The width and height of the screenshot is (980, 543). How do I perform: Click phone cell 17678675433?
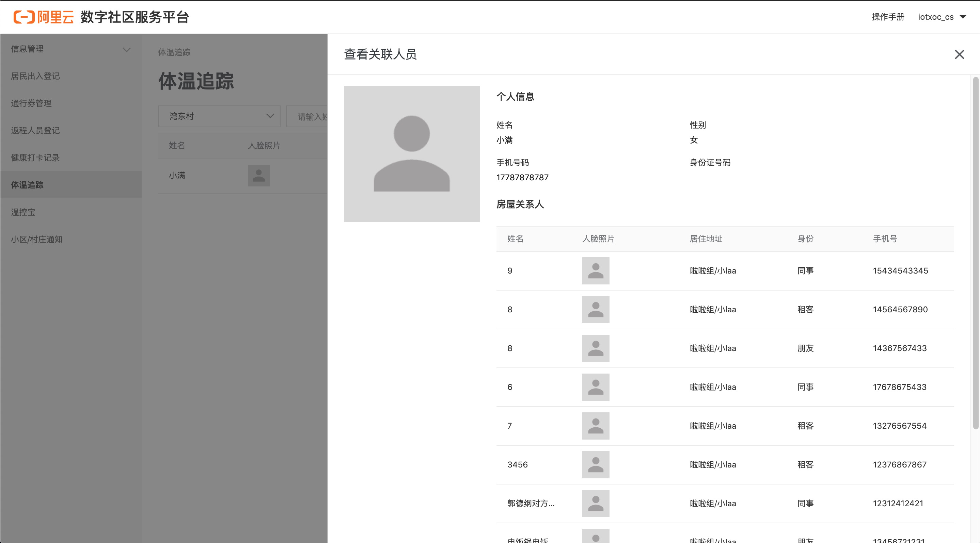pyautogui.click(x=899, y=387)
